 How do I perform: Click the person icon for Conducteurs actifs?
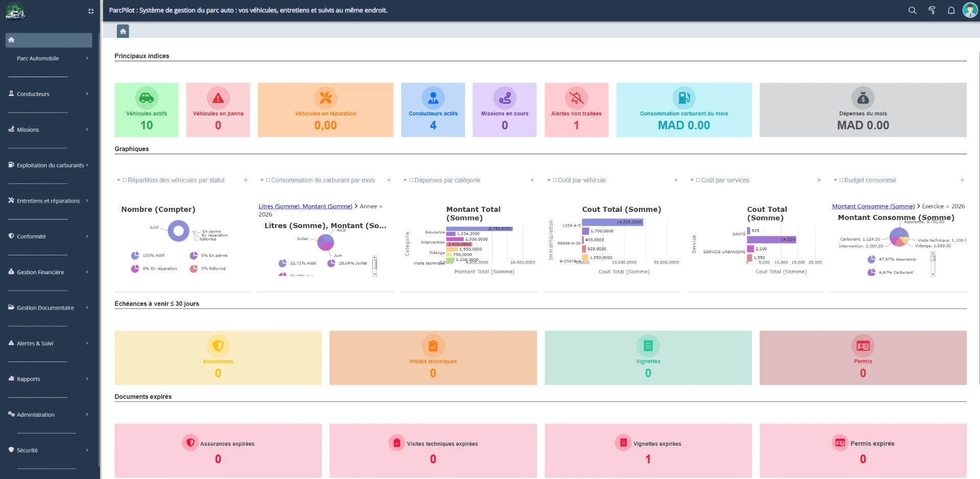433,98
